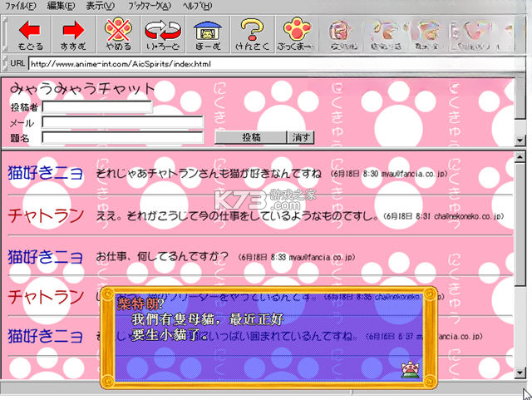Click the dialogue line 我們有隻母貓，最近正好
The image size is (532, 400).
click(x=208, y=319)
